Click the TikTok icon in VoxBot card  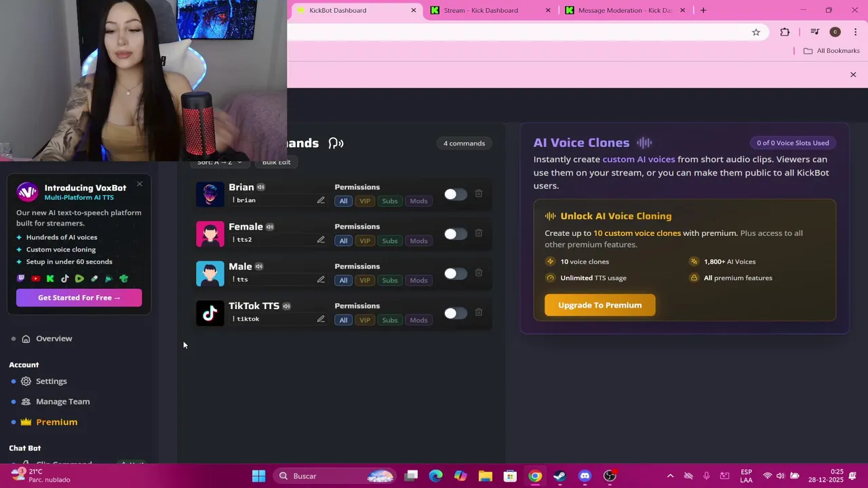[64, 279]
